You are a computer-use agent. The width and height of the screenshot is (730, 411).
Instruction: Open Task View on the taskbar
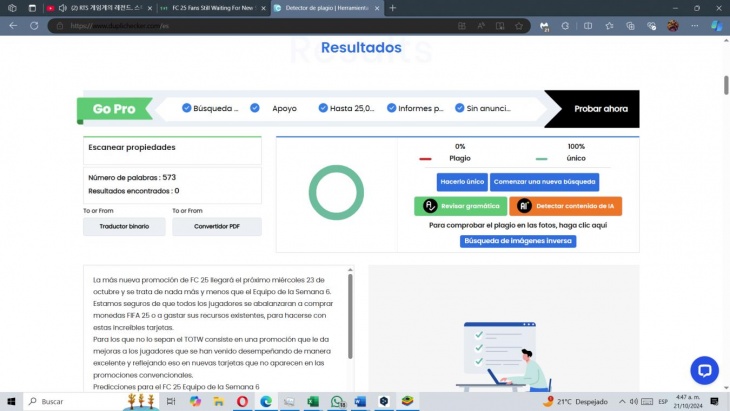click(171, 401)
